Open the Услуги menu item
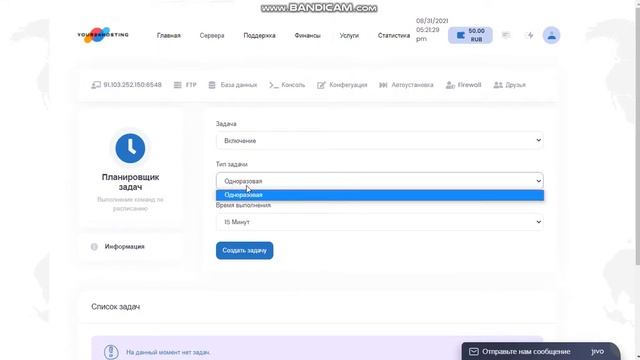This screenshot has width=640, height=360. point(349,36)
